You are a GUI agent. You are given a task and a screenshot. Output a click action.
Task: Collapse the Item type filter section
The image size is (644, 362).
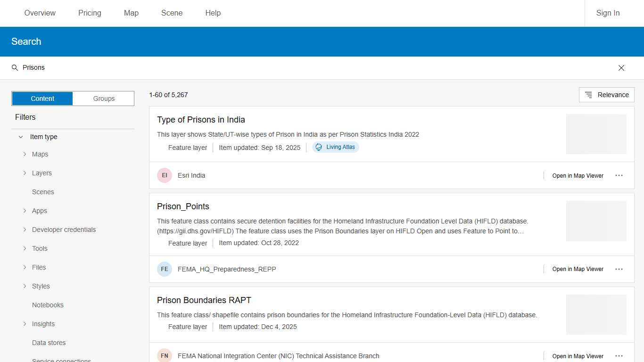(x=21, y=137)
